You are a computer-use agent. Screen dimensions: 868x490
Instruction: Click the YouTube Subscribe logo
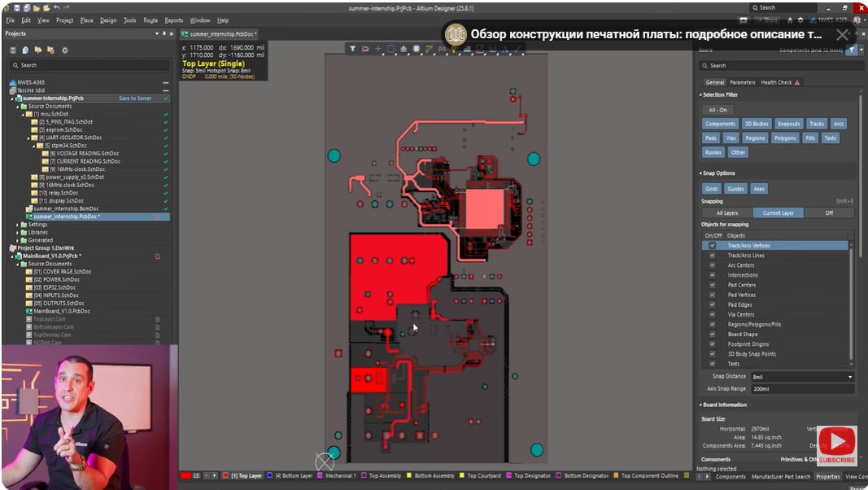[837, 445]
